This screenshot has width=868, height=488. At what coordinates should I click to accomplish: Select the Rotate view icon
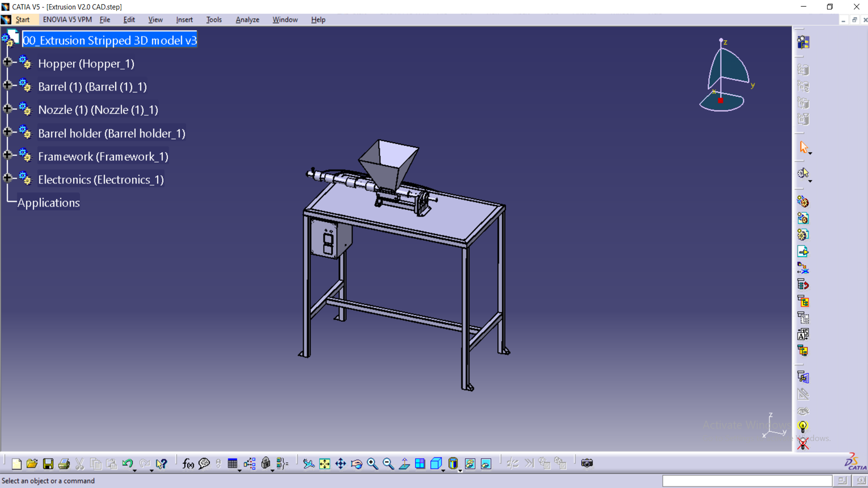click(x=357, y=464)
